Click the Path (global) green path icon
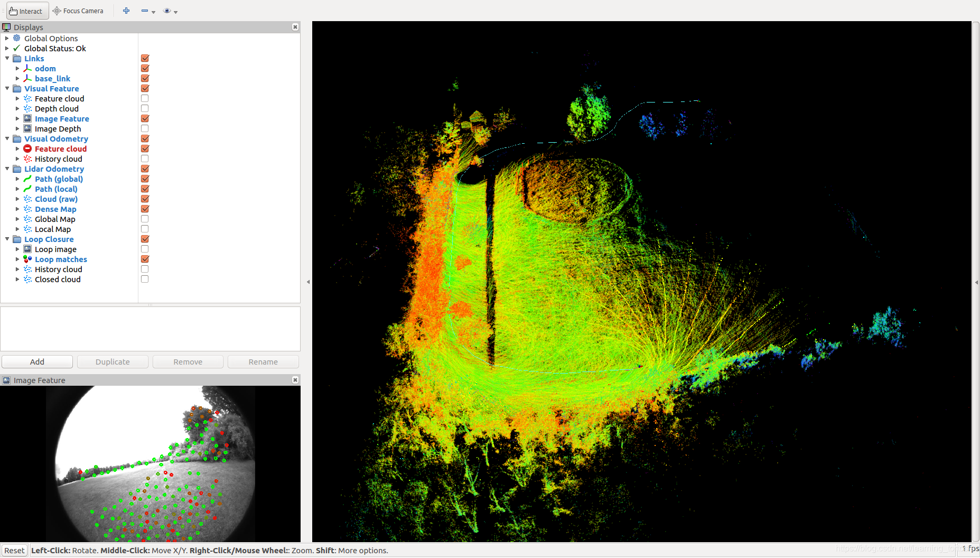The height and width of the screenshot is (558, 980). click(x=27, y=179)
